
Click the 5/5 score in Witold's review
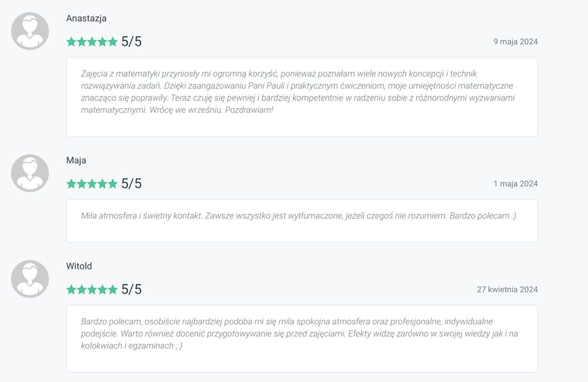point(131,289)
